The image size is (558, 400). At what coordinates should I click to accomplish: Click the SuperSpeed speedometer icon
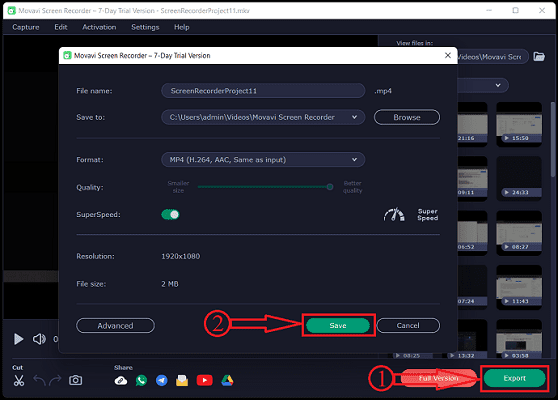394,215
